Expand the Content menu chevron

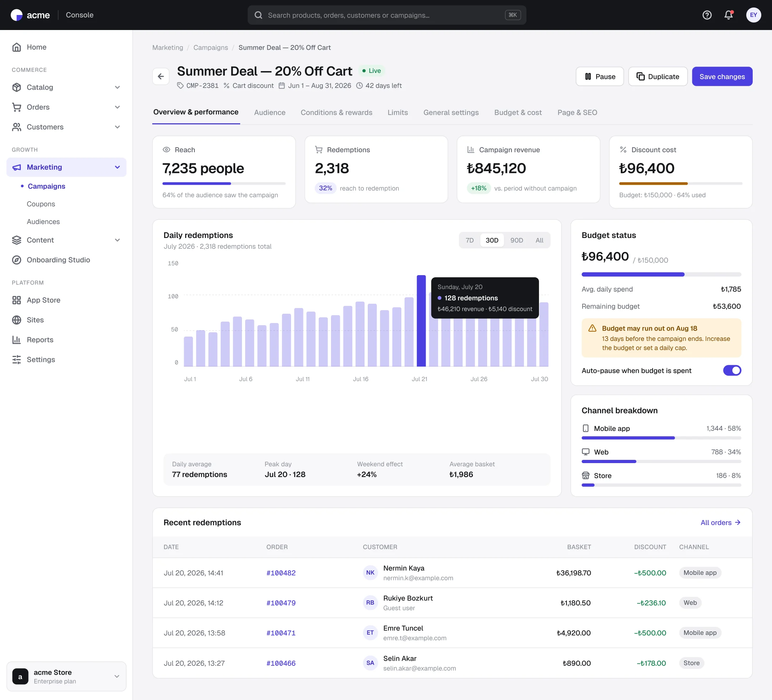pyautogui.click(x=118, y=240)
